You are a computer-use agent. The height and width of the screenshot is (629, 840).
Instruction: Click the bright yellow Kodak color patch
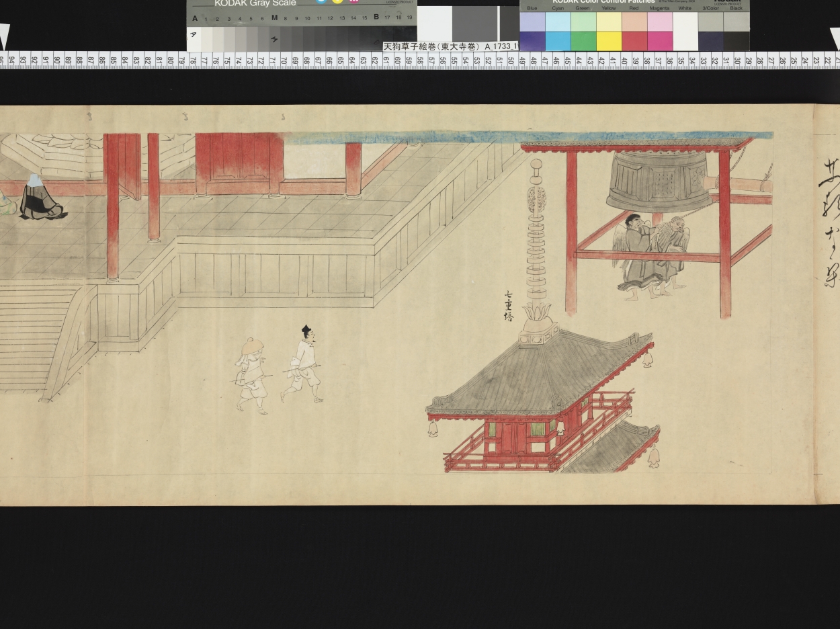[608, 41]
